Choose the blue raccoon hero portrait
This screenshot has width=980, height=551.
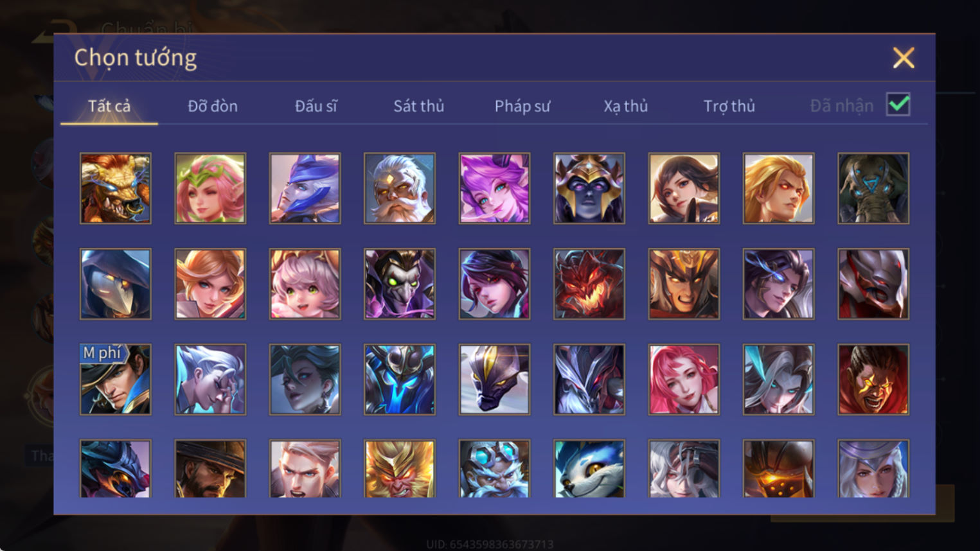coord(589,469)
